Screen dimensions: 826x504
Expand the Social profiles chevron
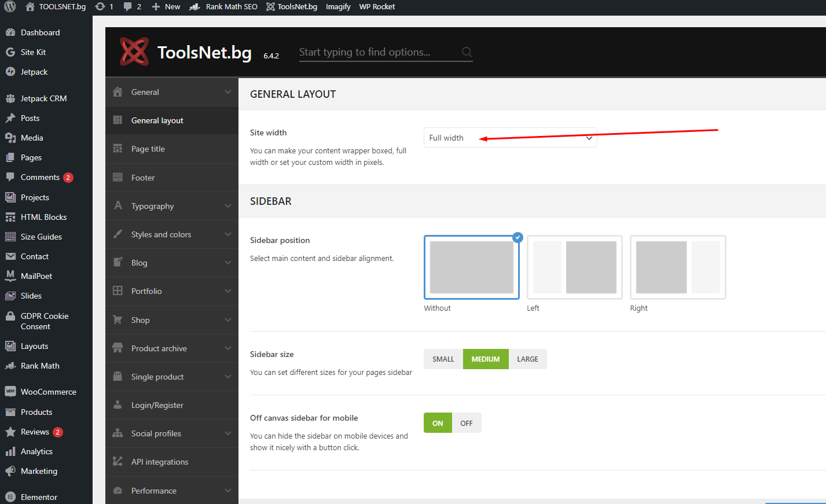(228, 433)
